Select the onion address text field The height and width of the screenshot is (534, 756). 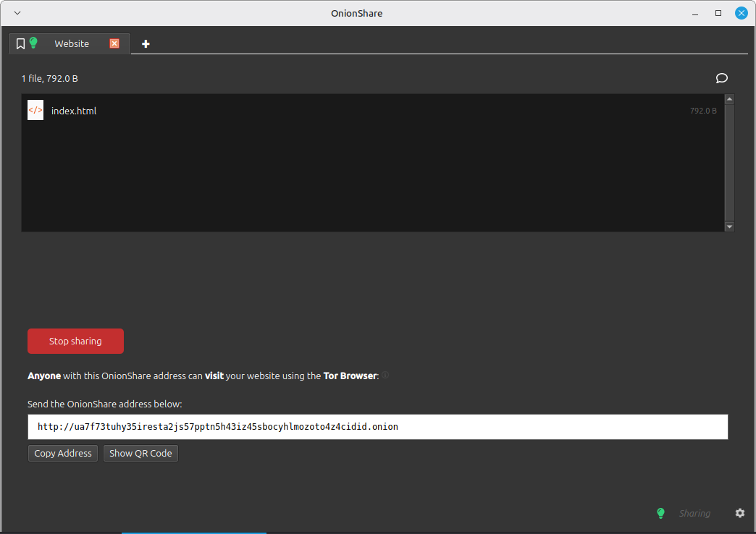377,426
